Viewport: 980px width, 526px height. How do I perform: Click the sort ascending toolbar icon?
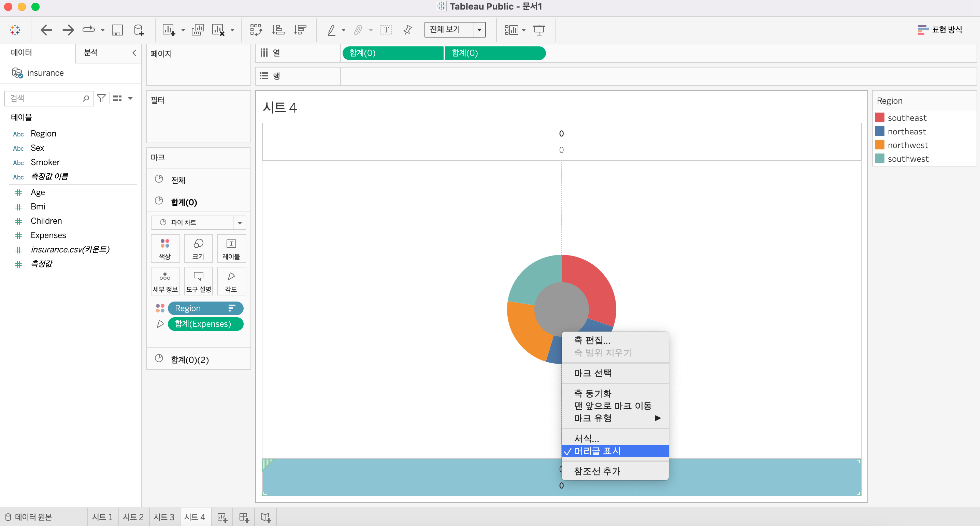(278, 30)
